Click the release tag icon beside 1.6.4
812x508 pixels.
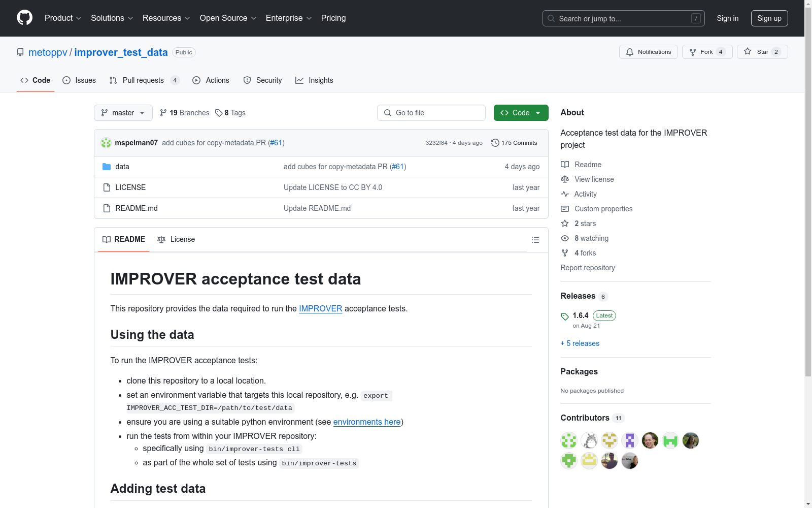(x=565, y=316)
